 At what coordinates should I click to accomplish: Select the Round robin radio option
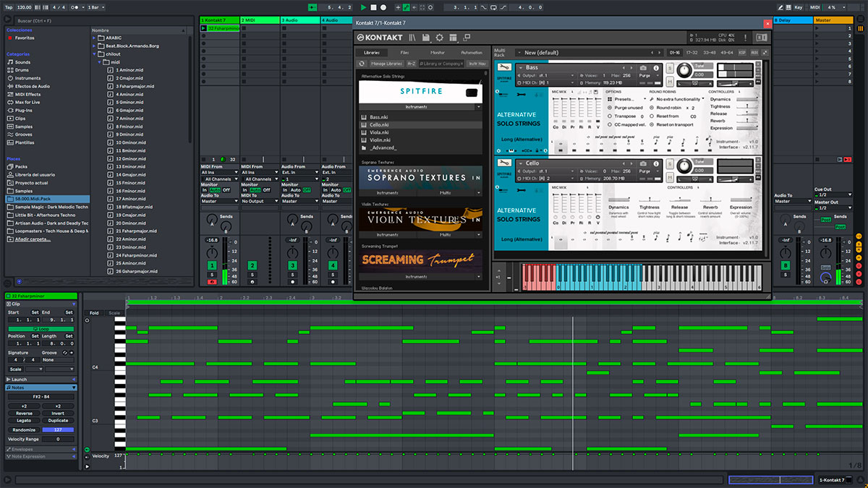pos(651,107)
